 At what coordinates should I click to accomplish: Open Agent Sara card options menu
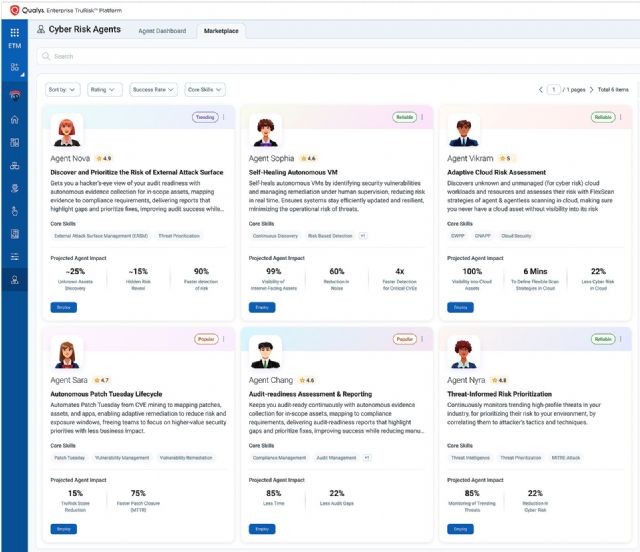pyautogui.click(x=224, y=339)
